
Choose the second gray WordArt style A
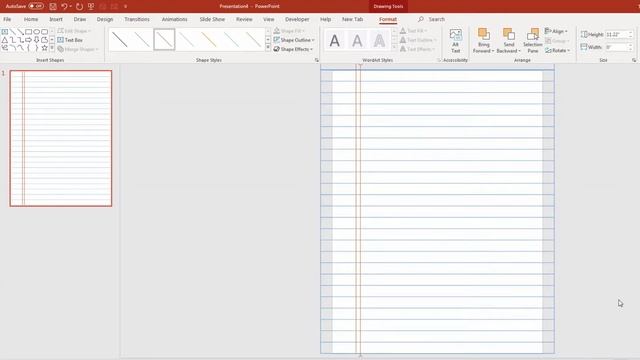357,40
